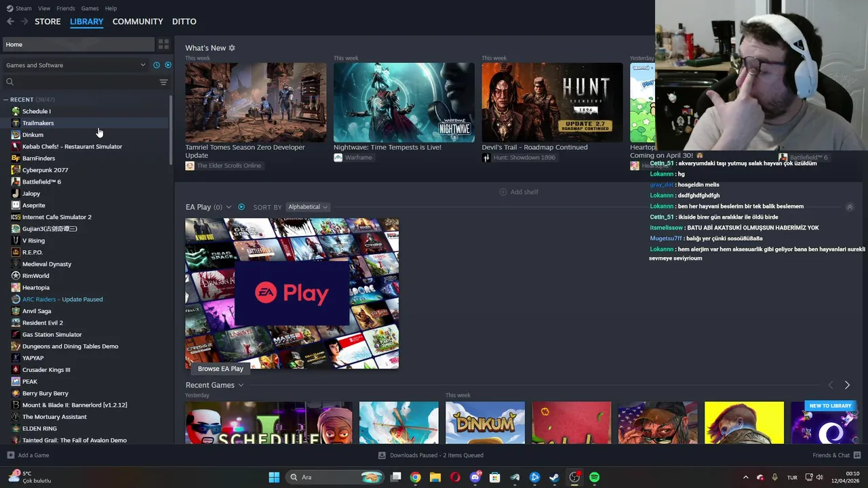Click Add shelf

[519, 192]
